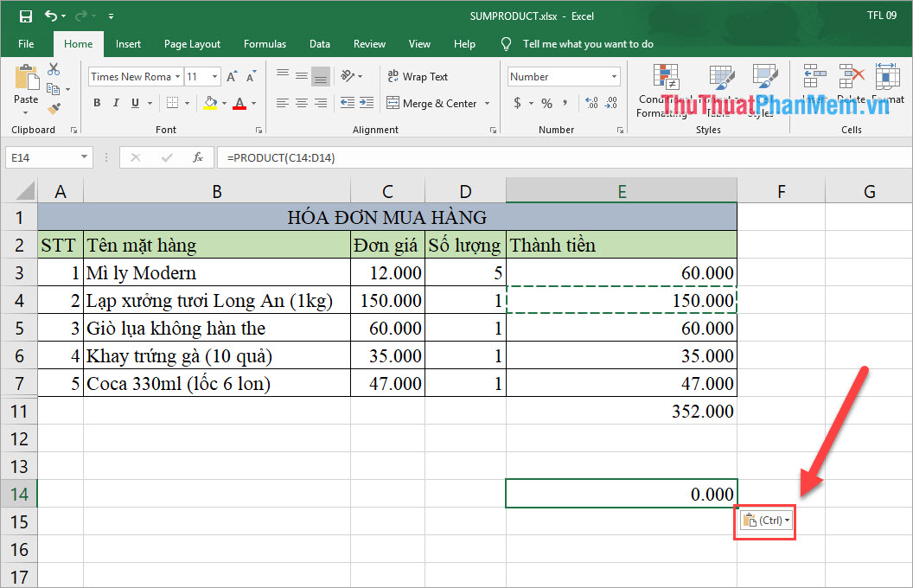Toggle Underline formatting

click(x=134, y=102)
